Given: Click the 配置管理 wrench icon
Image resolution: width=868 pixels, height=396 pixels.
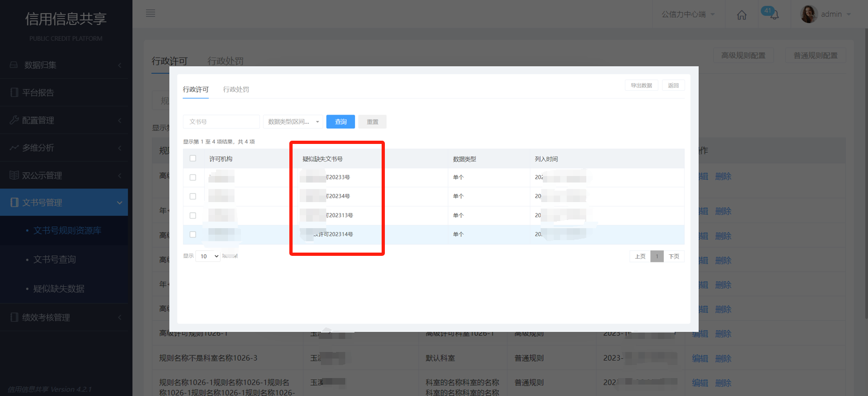Looking at the screenshot, I should (14, 120).
